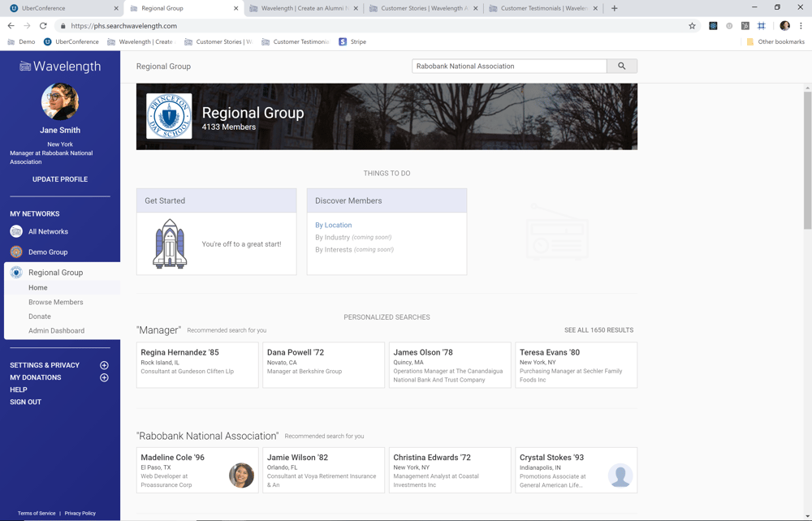
Task: Switch to Customer Testimonials tab
Action: click(x=544, y=8)
